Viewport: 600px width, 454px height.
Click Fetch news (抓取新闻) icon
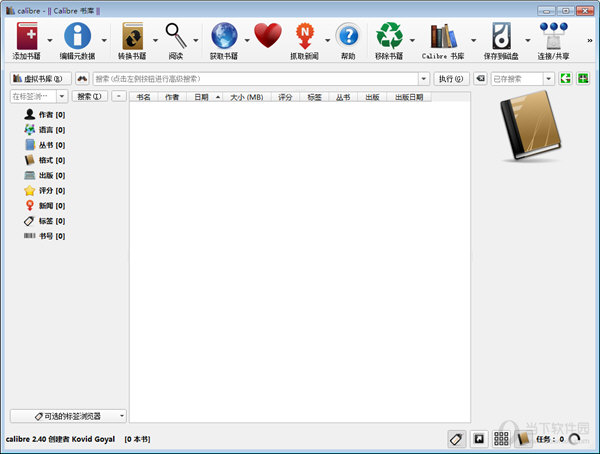pyautogui.click(x=305, y=36)
